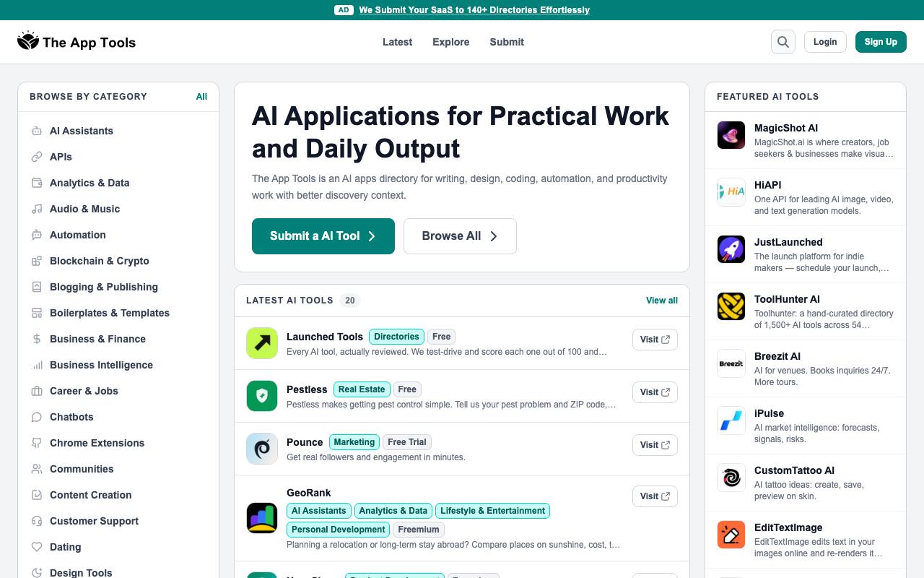Click the Sign Up button
This screenshot has height=578, width=924.
pyautogui.click(x=881, y=42)
